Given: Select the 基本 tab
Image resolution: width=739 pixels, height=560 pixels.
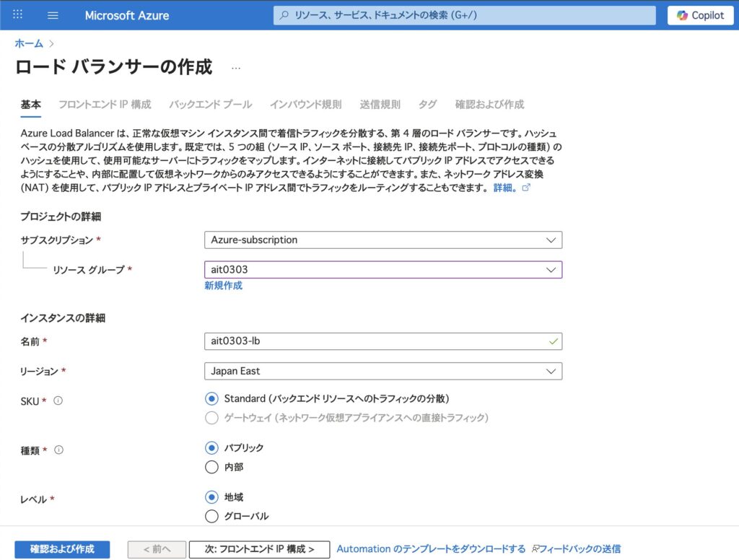Looking at the screenshot, I should click(x=30, y=104).
